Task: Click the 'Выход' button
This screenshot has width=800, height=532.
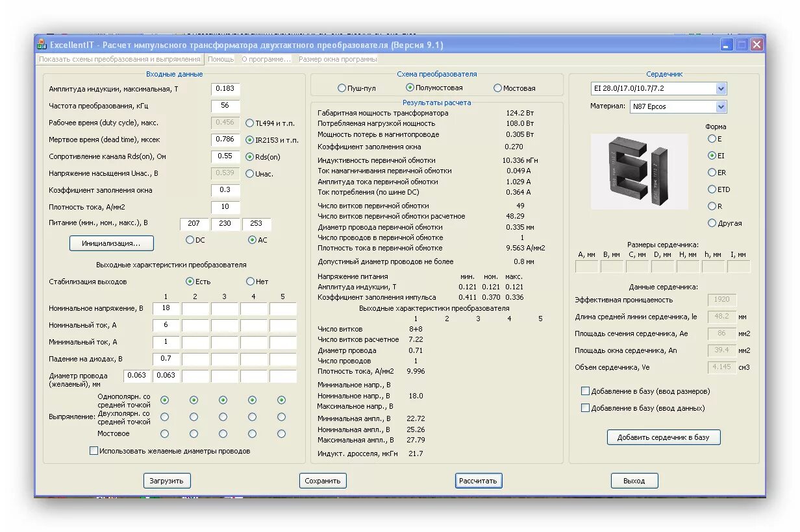Action: click(634, 481)
